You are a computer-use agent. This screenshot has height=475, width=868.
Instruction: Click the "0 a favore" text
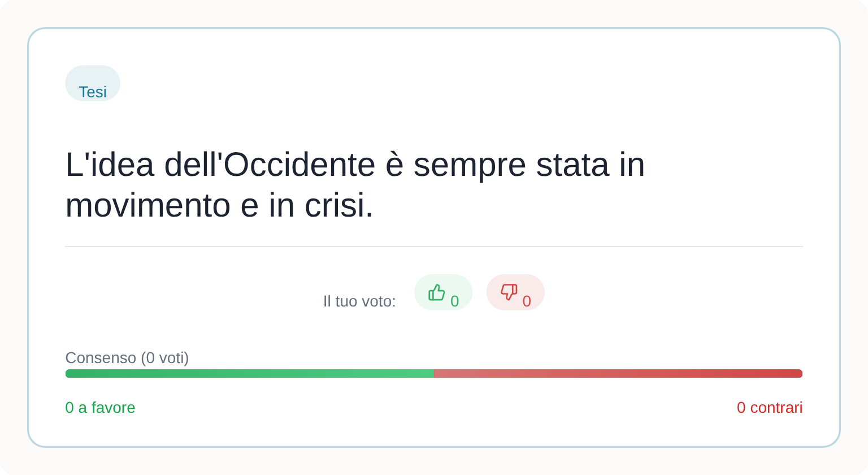click(100, 408)
